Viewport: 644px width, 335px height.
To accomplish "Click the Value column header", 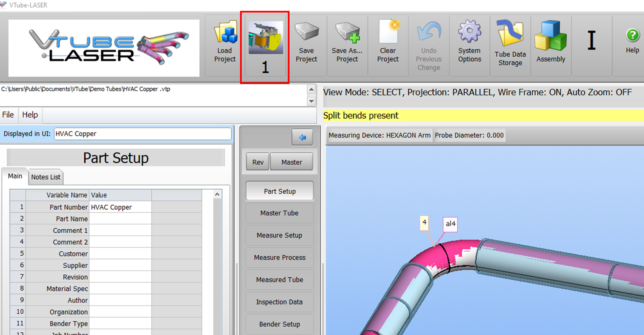I will click(x=120, y=195).
